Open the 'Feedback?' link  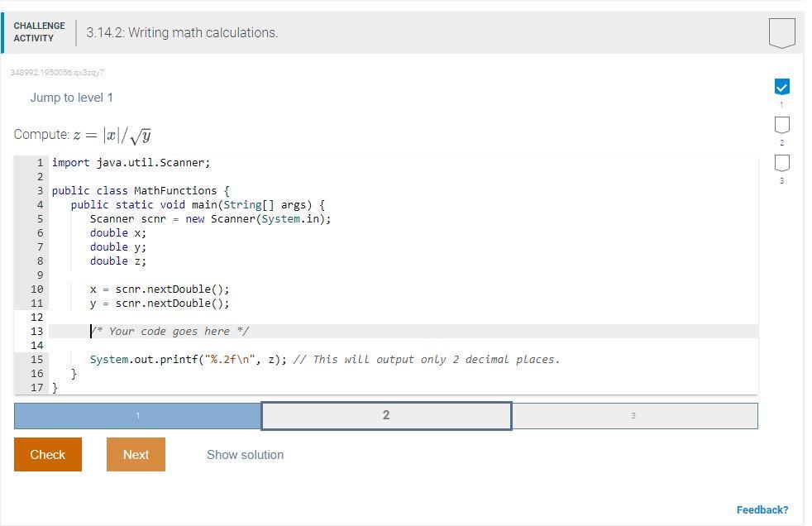point(763,509)
